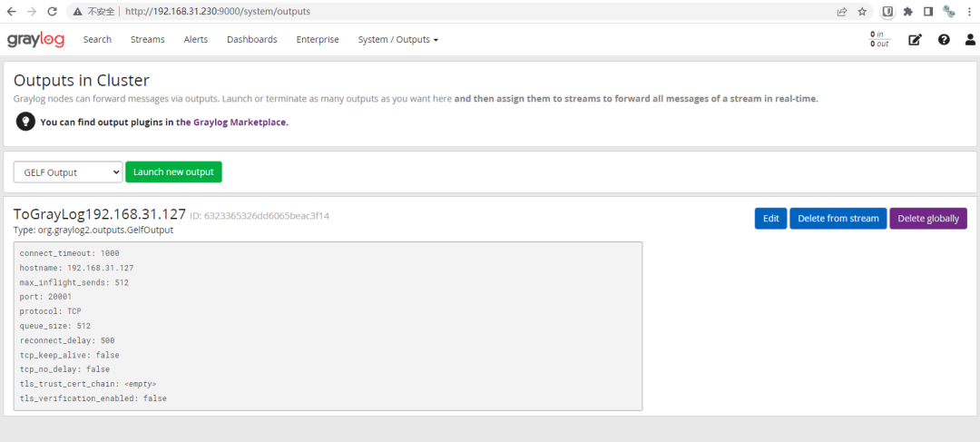Click the in/out throughput indicator
980x442 pixels.
[x=879, y=39]
